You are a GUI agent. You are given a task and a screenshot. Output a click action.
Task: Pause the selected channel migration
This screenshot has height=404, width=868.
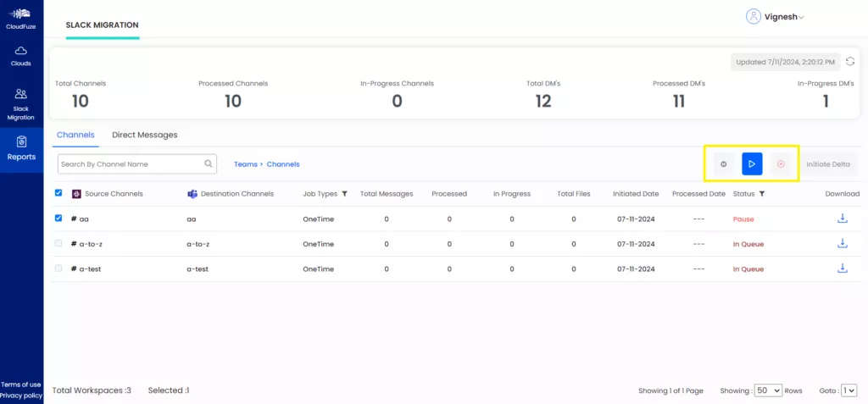724,164
